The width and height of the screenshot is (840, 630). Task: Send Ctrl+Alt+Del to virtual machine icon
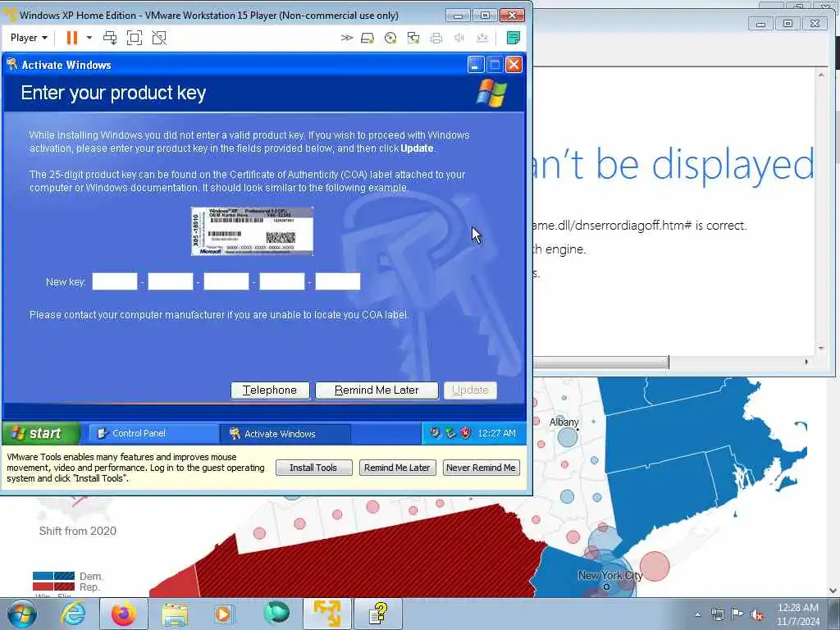coord(110,38)
